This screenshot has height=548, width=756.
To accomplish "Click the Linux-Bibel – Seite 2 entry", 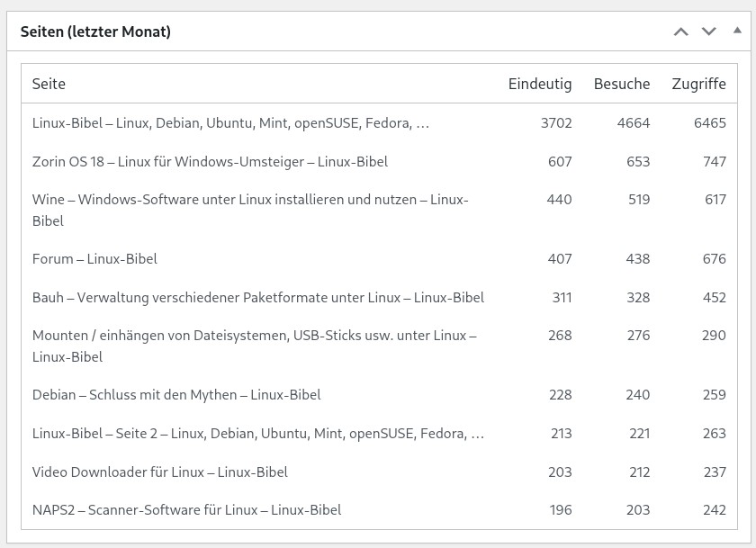I will [x=258, y=434].
